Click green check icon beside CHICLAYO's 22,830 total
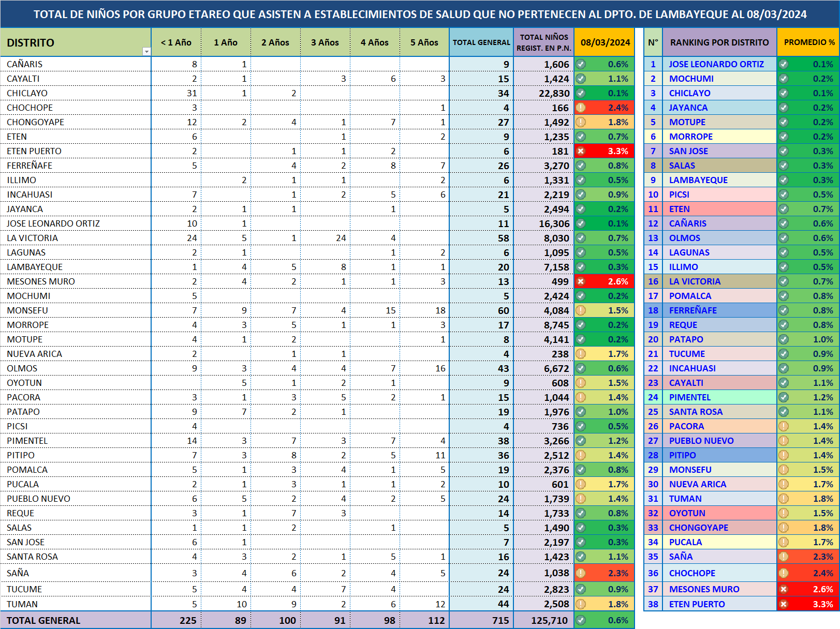Image resolution: width=840 pixels, height=629 pixels. point(581,93)
